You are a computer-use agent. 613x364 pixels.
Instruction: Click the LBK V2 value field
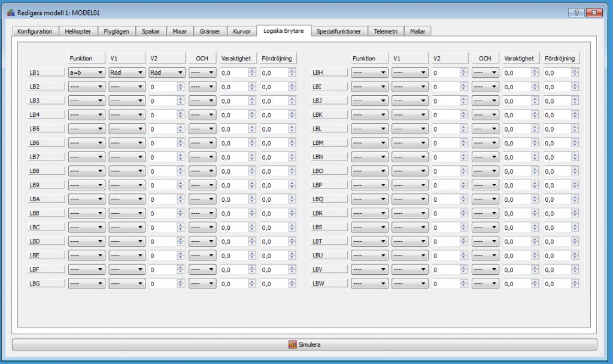coord(445,115)
